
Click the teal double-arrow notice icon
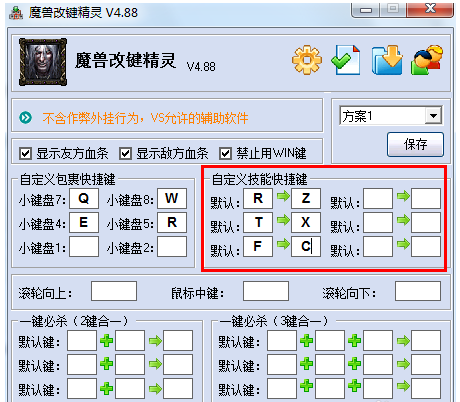26,118
